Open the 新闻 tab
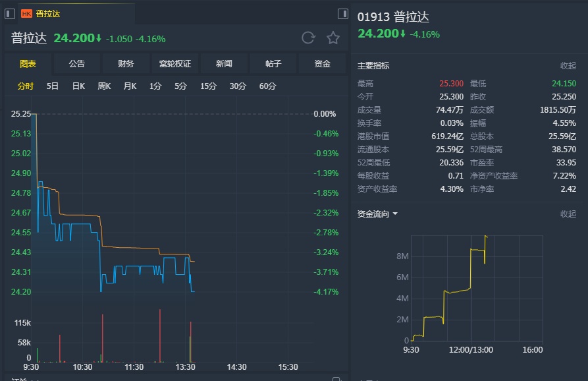Viewport: 588px width, 381px height. tap(224, 64)
